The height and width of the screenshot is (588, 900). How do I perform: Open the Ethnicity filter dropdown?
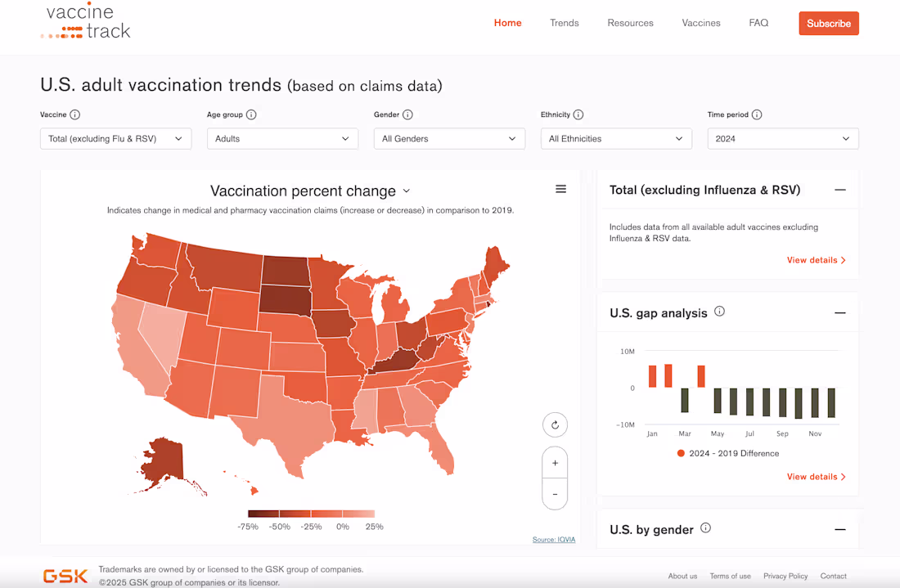click(615, 138)
